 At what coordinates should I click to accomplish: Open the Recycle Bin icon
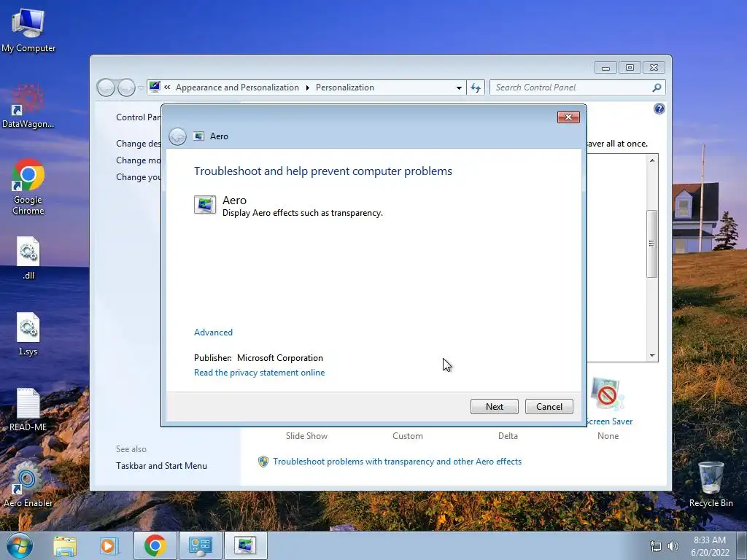[711, 484]
